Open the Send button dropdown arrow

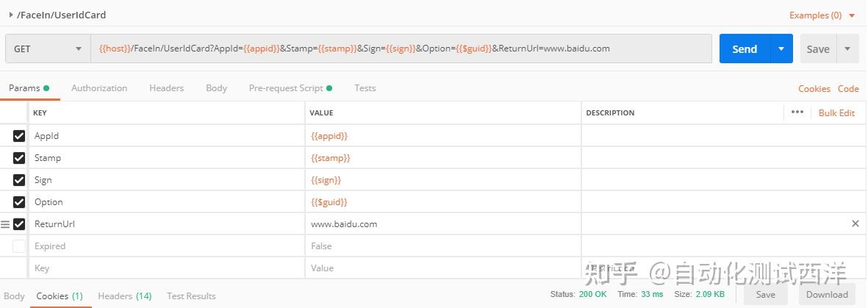coord(781,49)
